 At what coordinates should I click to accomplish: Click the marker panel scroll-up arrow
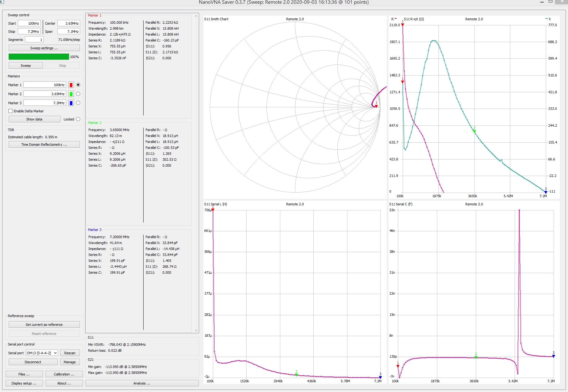[196, 16]
